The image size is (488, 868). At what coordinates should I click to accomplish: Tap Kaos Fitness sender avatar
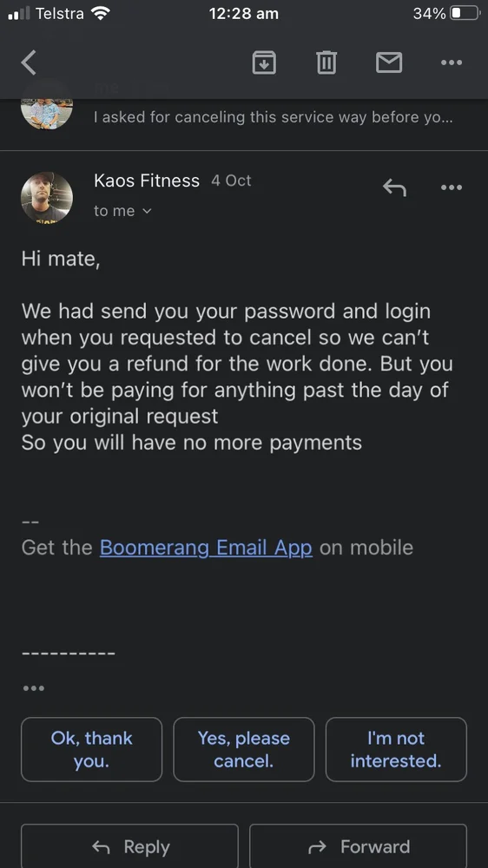[47, 198]
